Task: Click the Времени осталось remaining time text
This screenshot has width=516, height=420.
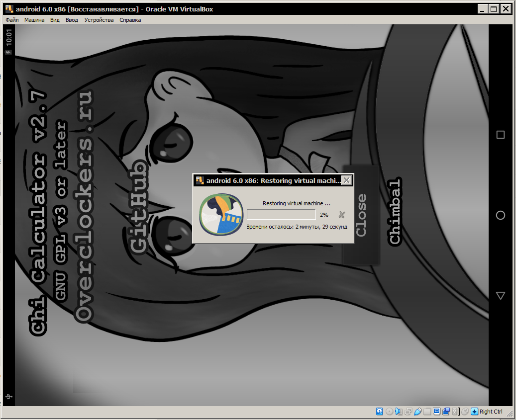Action: coord(297,227)
